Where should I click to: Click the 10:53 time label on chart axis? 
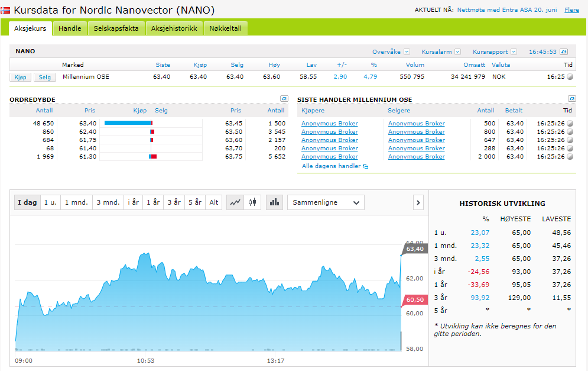pos(145,360)
